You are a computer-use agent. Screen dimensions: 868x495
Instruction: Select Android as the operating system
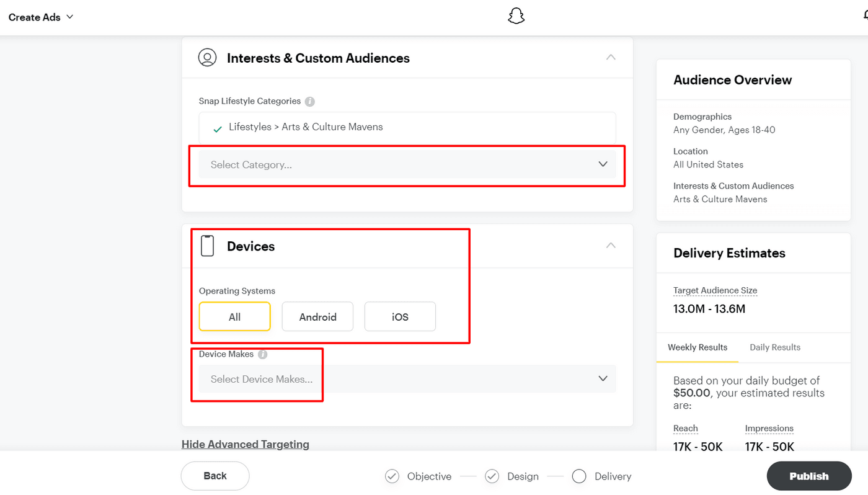point(317,316)
